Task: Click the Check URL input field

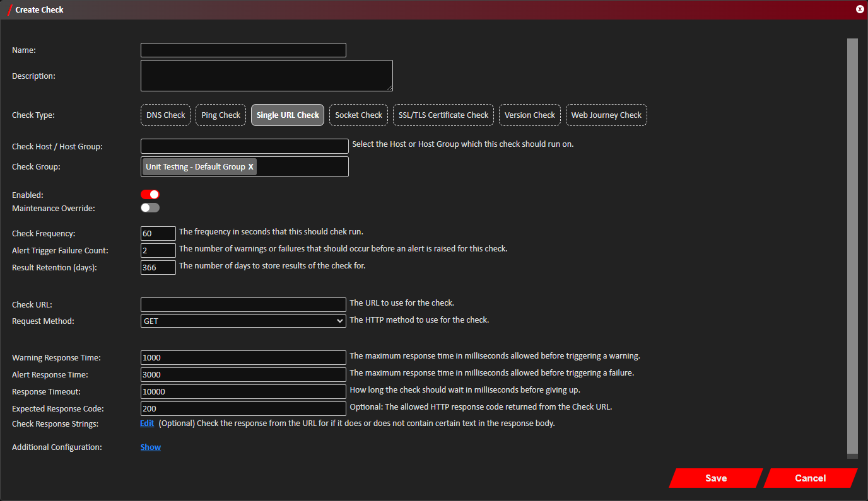Action: (243, 304)
